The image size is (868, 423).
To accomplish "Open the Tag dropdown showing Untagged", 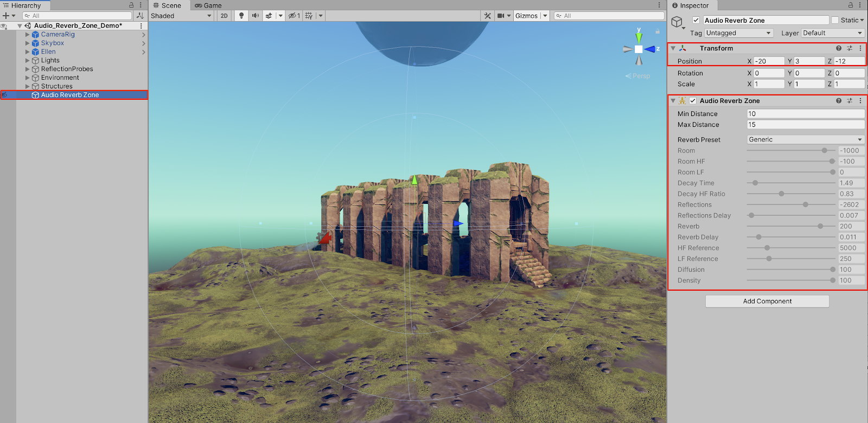I will 738,33.
